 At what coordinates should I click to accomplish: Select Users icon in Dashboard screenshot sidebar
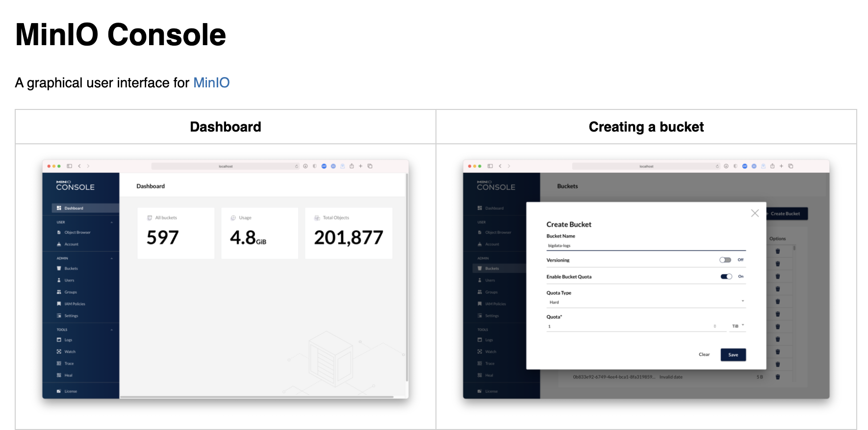pos(59,280)
